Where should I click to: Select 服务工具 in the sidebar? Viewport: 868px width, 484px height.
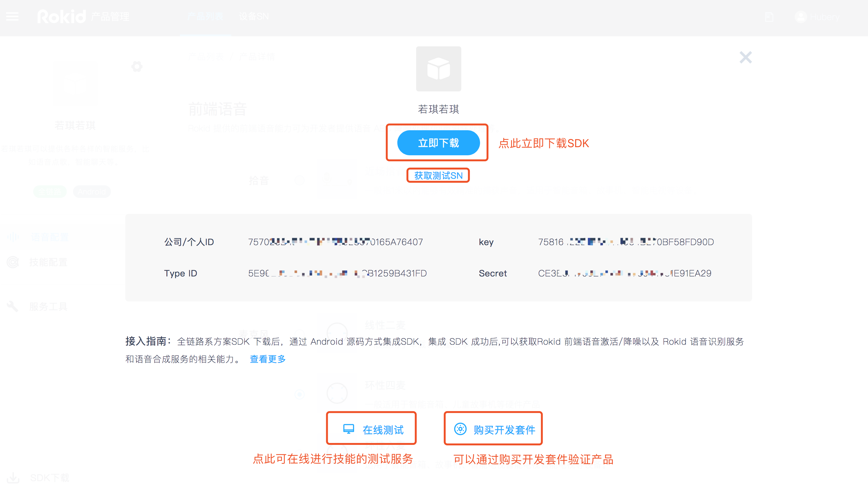tap(48, 306)
